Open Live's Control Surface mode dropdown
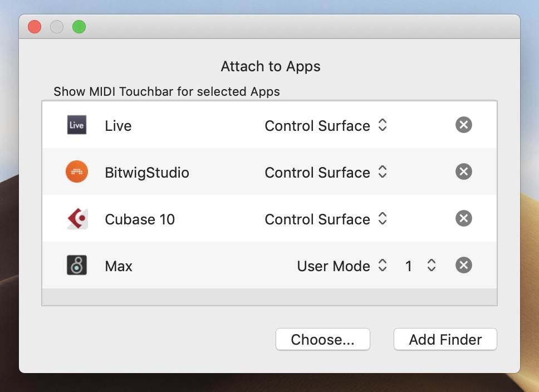The width and height of the screenshot is (539, 392). [326, 126]
